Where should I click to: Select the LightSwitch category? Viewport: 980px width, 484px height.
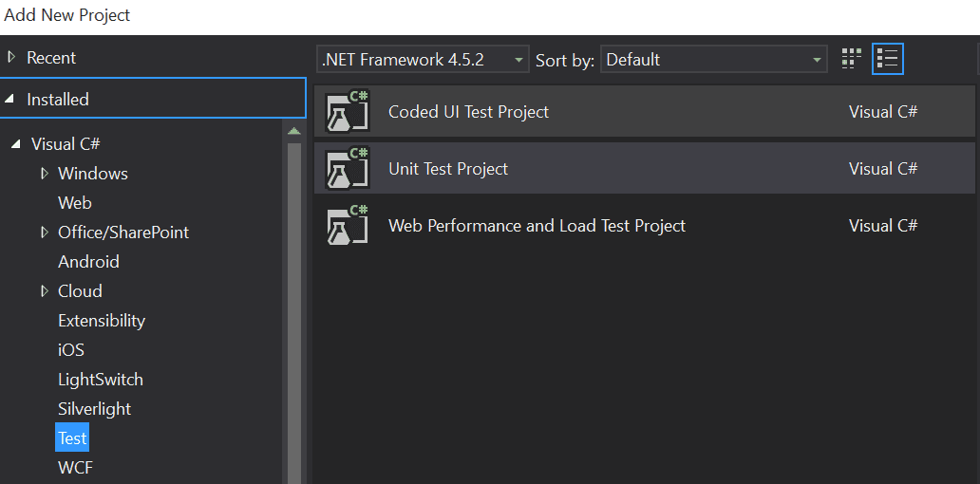pyautogui.click(x=100, y=379)
